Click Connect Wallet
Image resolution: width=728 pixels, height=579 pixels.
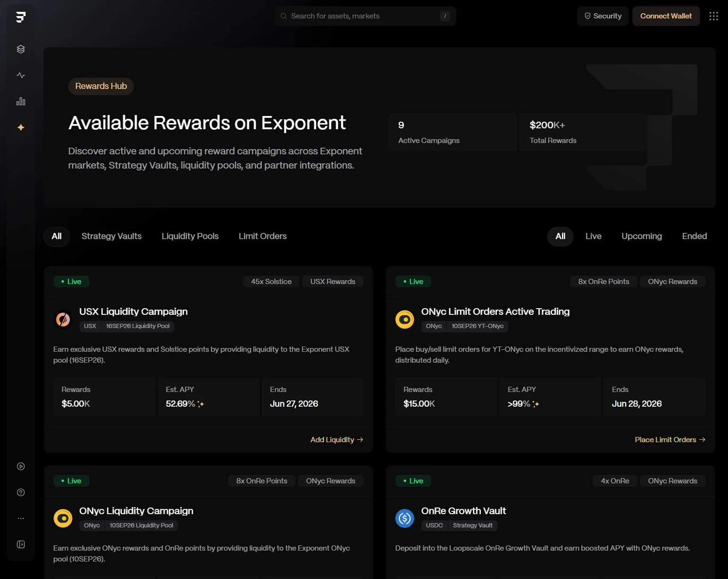click(666, 16)
